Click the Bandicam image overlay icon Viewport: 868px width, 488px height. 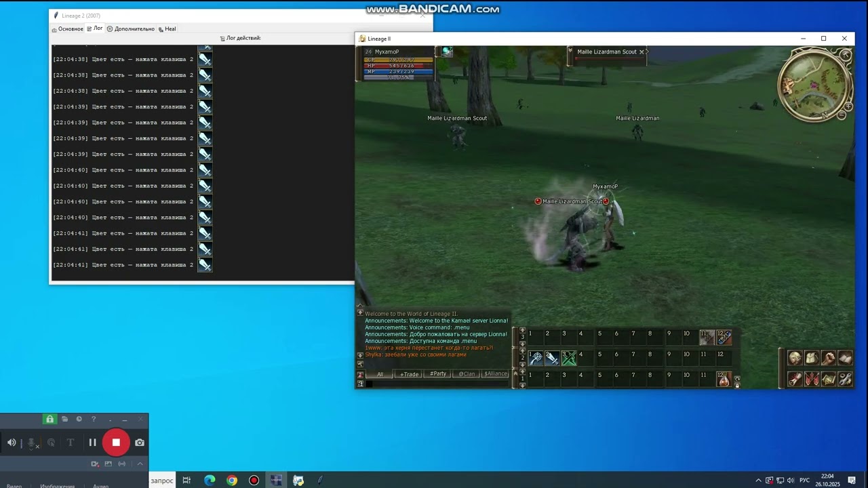[108, 464]
